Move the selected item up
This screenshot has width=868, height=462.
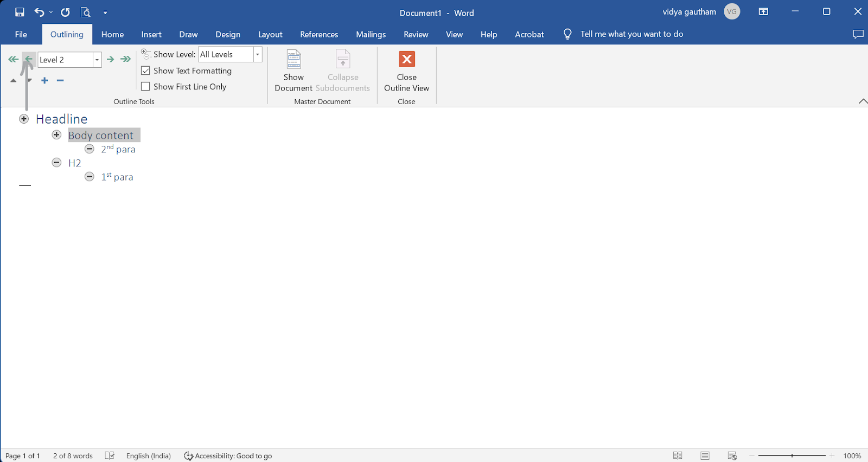tap(14, 80)
